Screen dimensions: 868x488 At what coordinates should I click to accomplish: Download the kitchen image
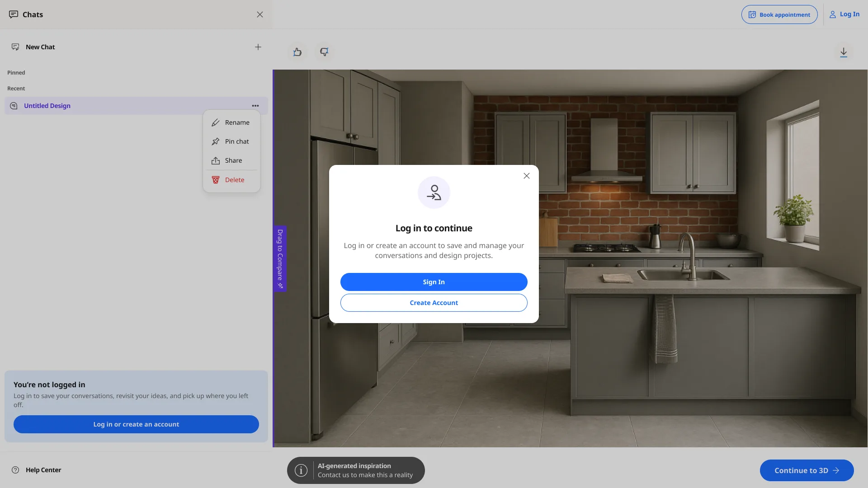click(844, 52)
